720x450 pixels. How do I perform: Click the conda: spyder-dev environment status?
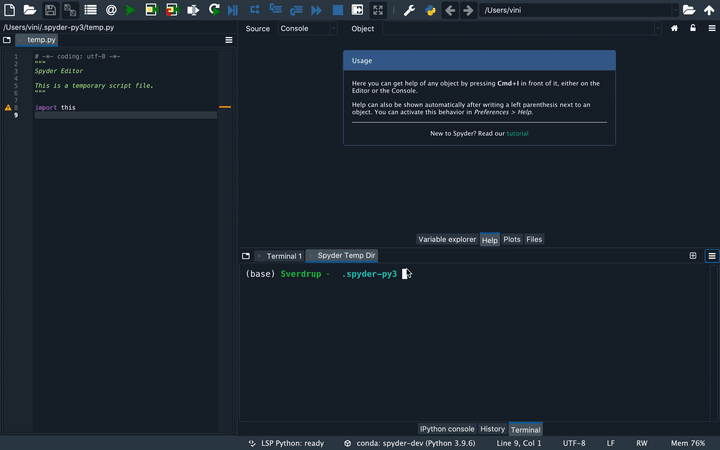pos(410,443)
